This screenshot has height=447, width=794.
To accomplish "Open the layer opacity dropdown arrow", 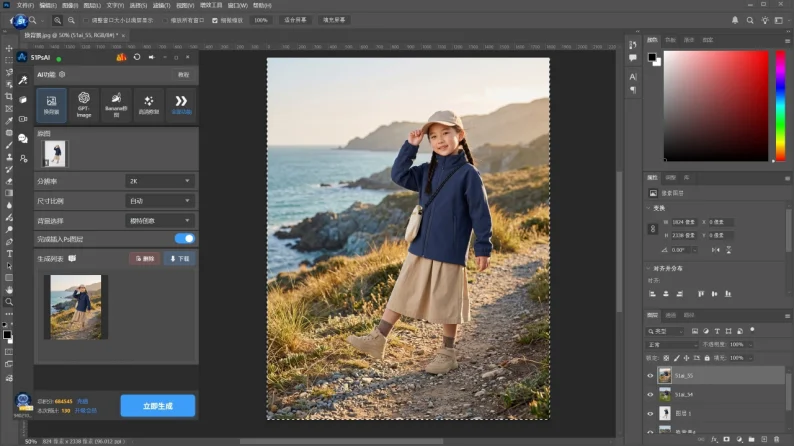I will click(x=750, y=345).
